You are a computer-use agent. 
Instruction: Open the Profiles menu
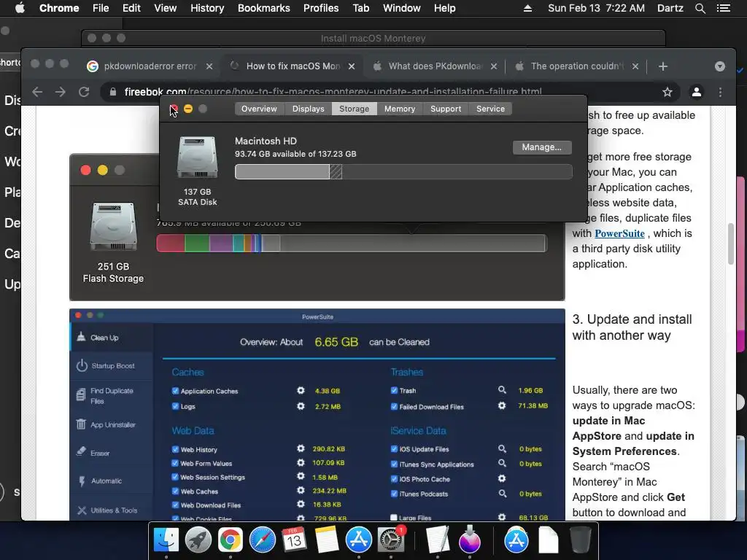click(x=321, y=8)
